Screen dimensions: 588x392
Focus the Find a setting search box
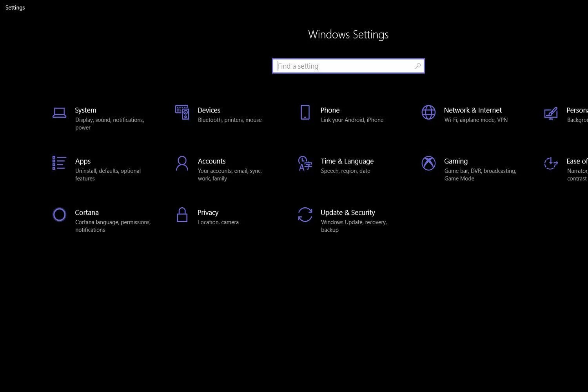point(348,66)
